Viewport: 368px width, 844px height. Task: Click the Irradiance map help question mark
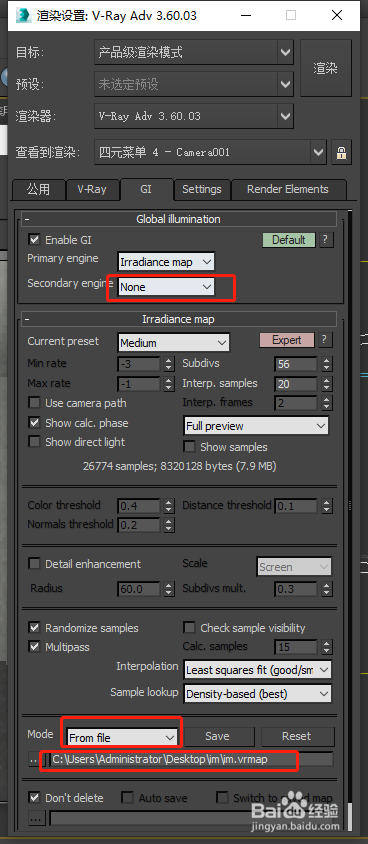tap(325, 340)
